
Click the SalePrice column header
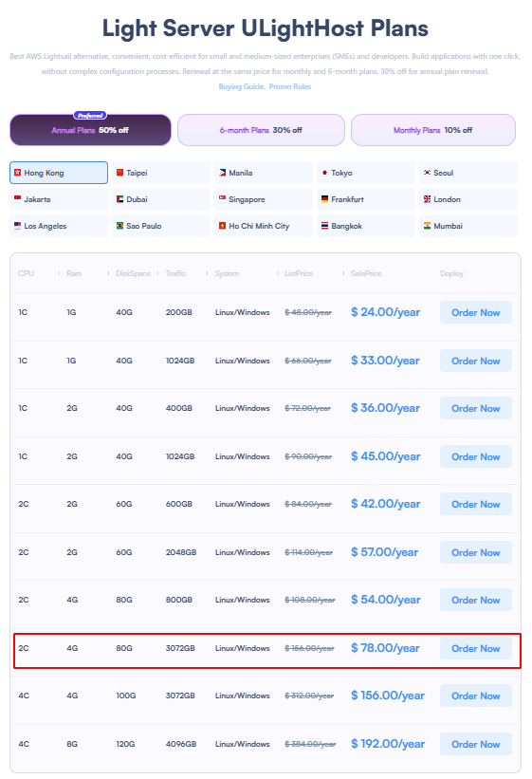pyautogui.click(x=366, y=274)
